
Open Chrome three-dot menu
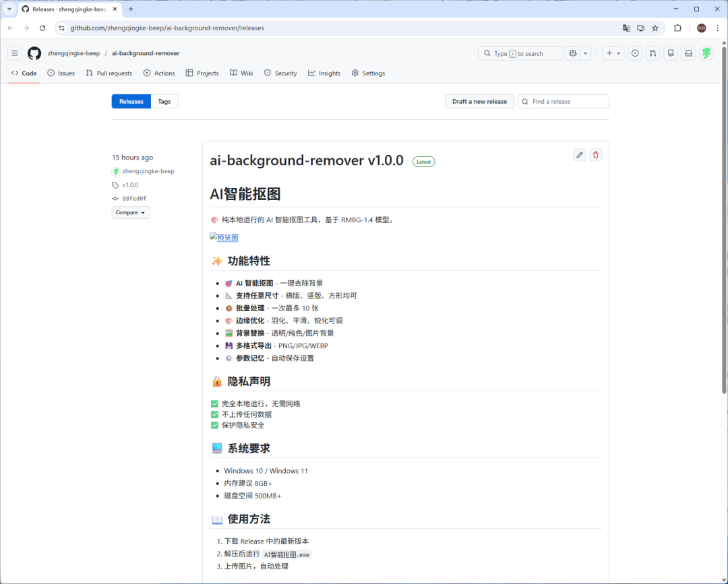pyautogui.click(x=718, y=28)
